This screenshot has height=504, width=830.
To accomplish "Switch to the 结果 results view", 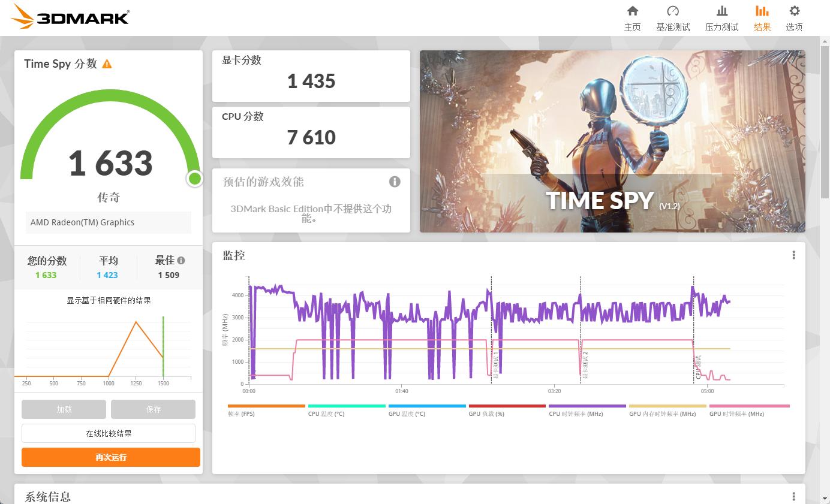I will tap(762, 18).
